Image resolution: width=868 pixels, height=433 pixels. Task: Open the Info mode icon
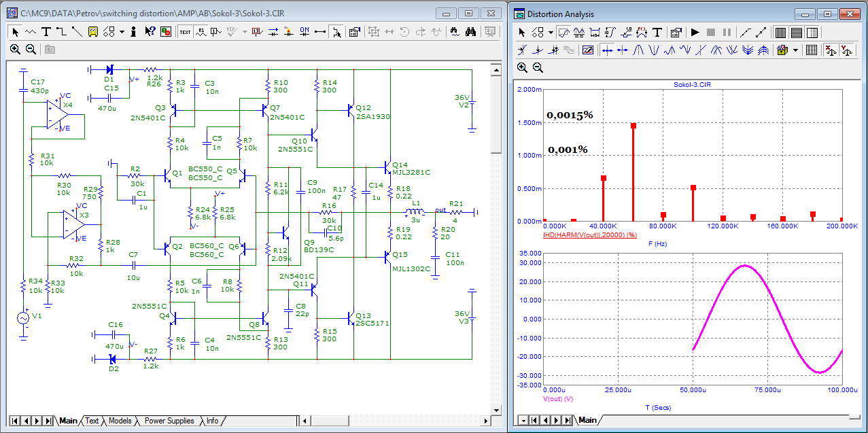tap(134, 31)
